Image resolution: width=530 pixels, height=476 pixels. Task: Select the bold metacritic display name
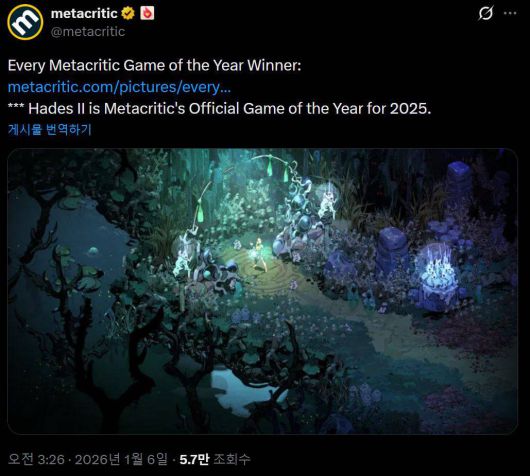point(84,14)
